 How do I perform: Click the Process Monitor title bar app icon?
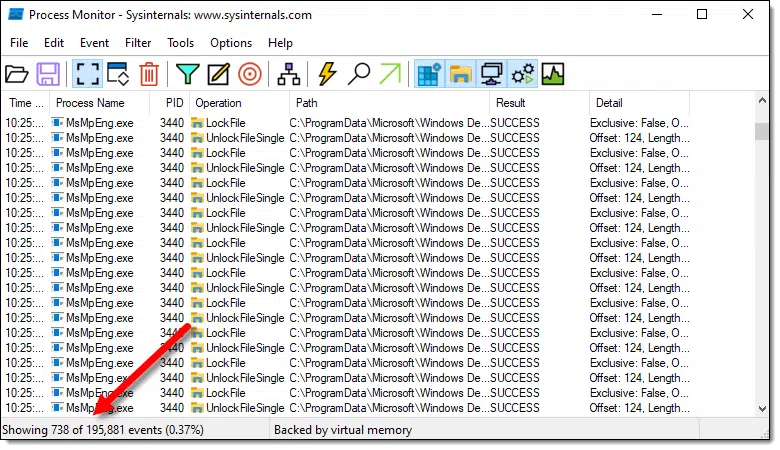pyautogui.click(x=16, y=15)
